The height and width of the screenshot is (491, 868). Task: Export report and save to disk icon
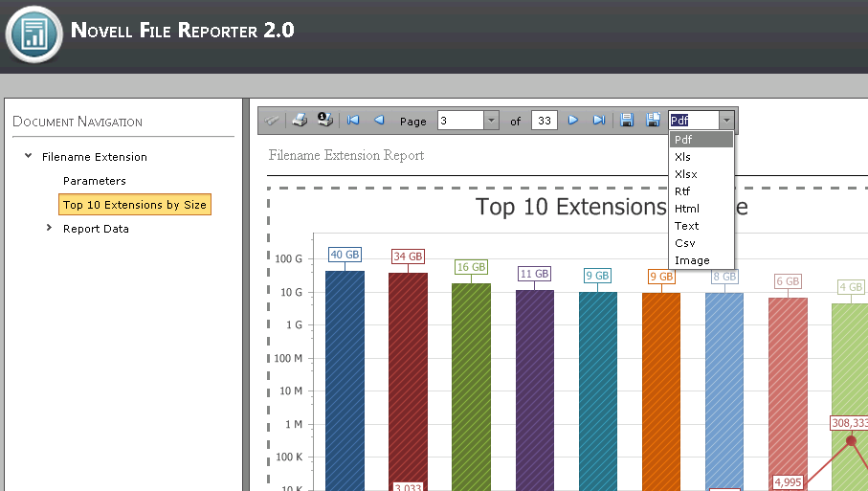tap(627, 120)
